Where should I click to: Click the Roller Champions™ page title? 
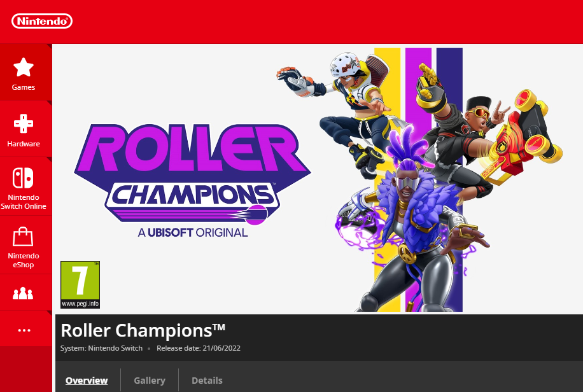pyautogui.click(x=143, y=330)
